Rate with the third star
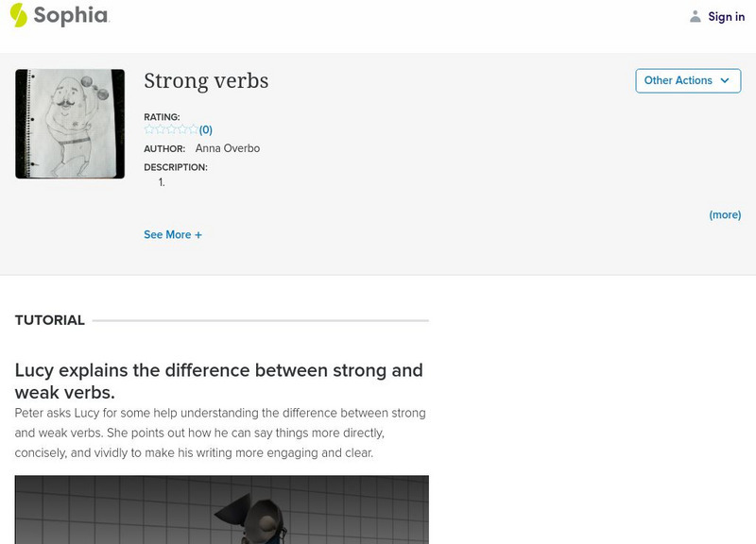The image size is (756, 544). [x=171, y=129]
